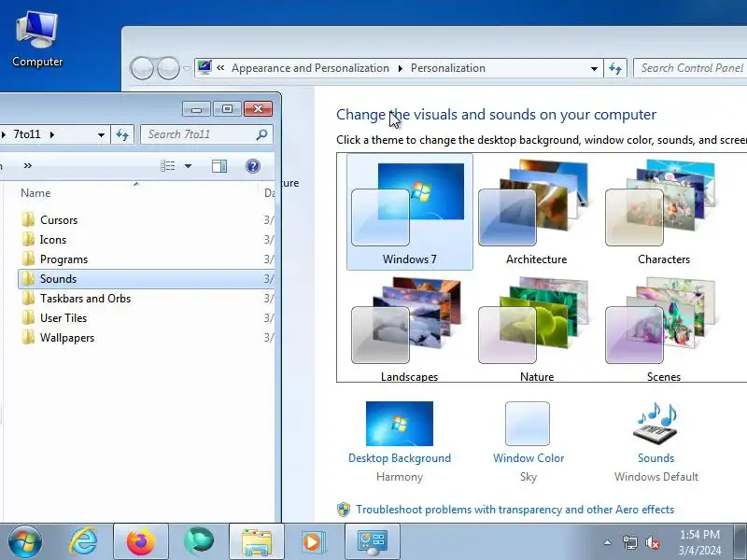
Task: Maximize the 7to11 Explorer window
Action: tap(227, 109)
